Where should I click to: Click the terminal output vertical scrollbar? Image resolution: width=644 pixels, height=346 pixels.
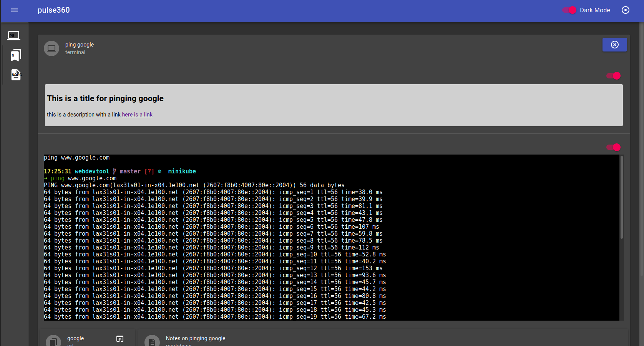pos(621,197)
